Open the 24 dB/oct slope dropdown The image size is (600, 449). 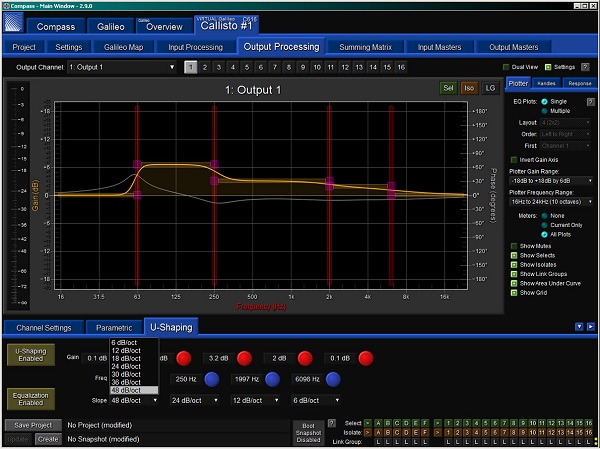click(194, 400)
